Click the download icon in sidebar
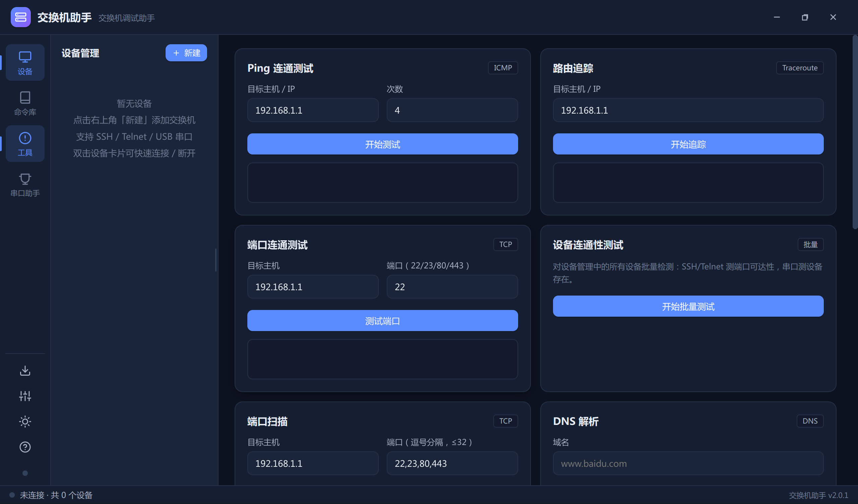The width and height of the screenshot is (858, 504). pos(25,371)
